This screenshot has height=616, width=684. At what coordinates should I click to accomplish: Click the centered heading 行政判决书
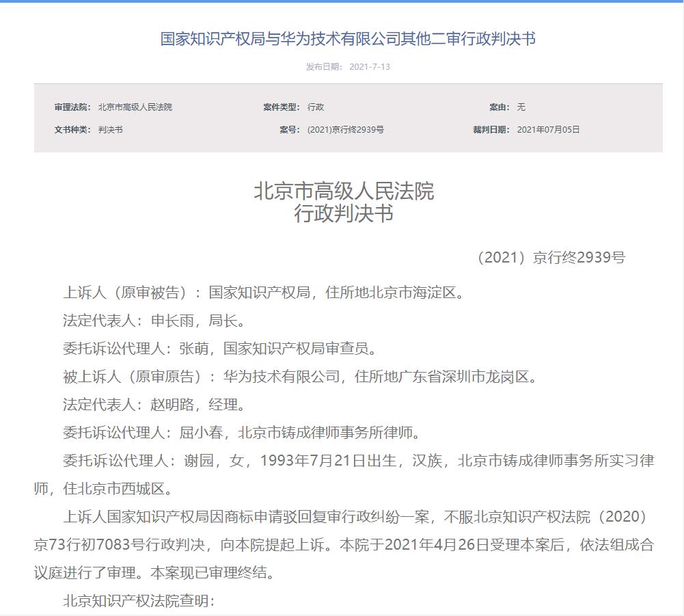click(344, 213)
